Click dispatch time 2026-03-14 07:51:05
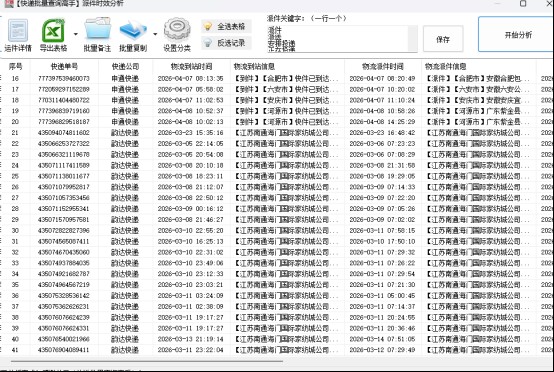The height and width of the screenshot is (372, 554). point(382,339)
